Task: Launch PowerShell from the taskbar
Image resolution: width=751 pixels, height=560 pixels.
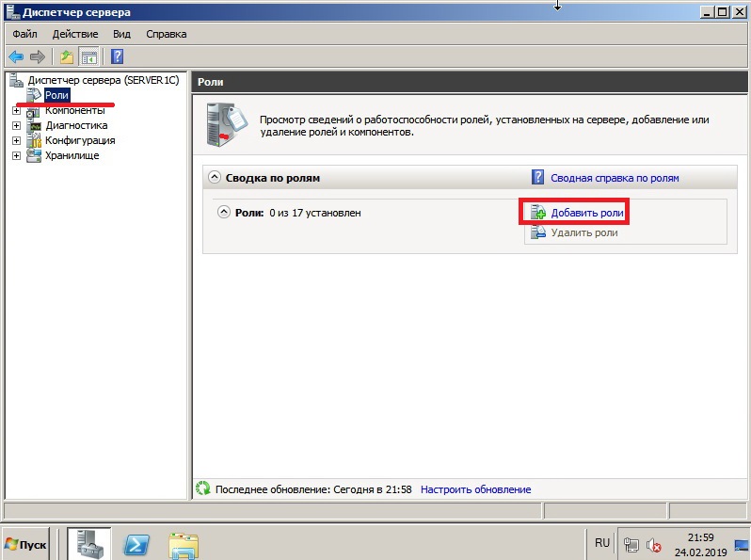Action: (139, 544)
